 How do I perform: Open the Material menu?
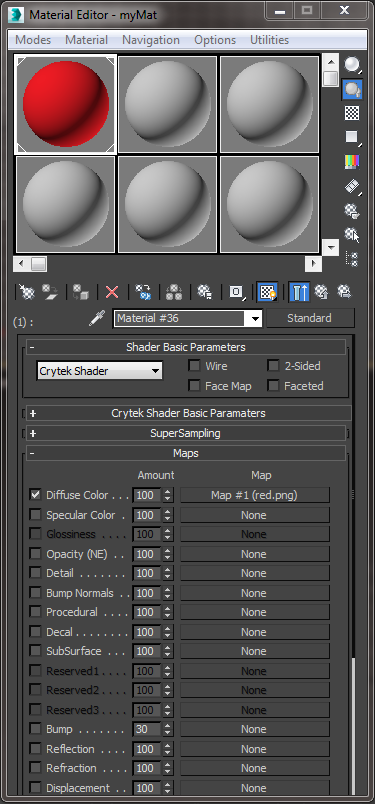coord(86,40)
